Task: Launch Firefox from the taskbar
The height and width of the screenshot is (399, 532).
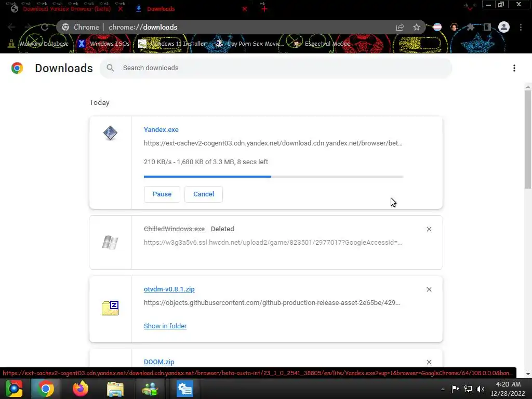Action: coord(81,389)
